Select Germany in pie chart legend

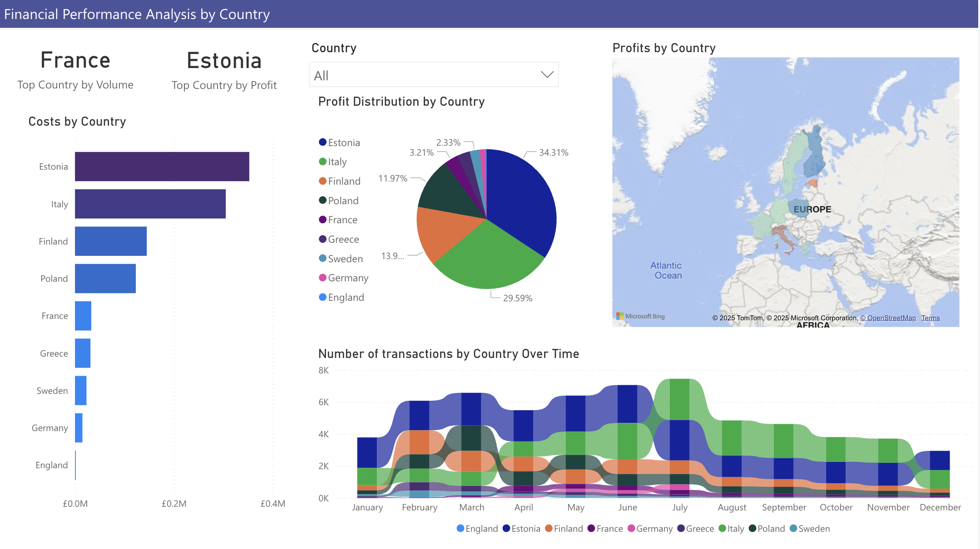coord(348,278)
